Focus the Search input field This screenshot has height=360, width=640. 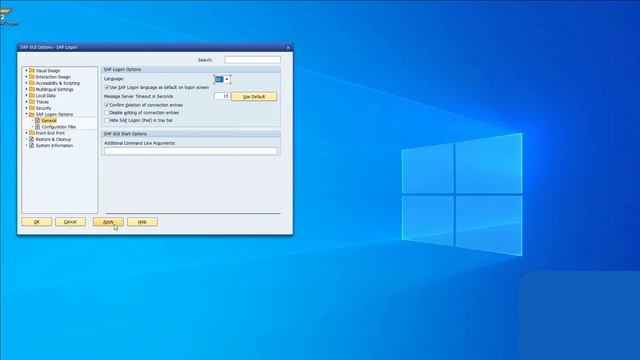pos(252,60)
